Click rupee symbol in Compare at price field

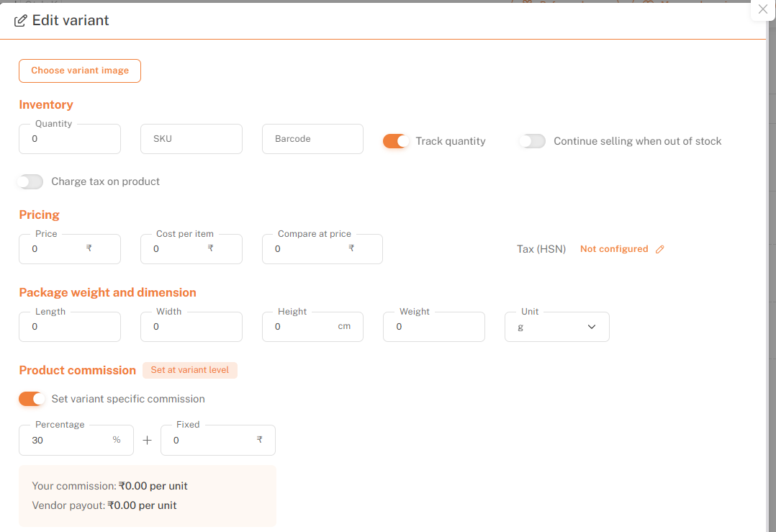coord(351,248)
